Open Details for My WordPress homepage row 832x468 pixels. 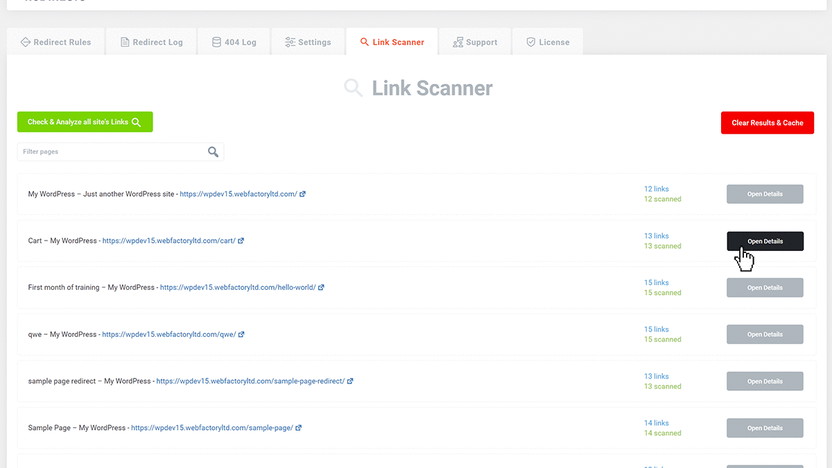(x=765, y=194)
